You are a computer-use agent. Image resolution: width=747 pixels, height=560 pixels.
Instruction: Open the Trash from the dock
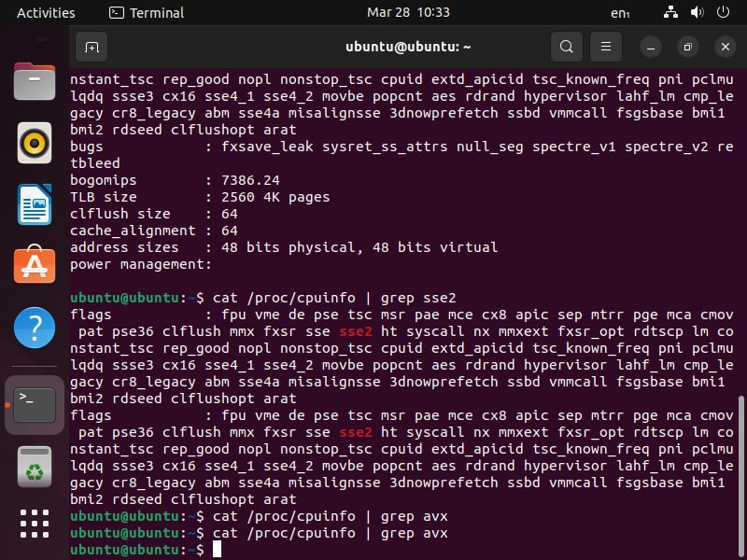(x=35, y=467)
